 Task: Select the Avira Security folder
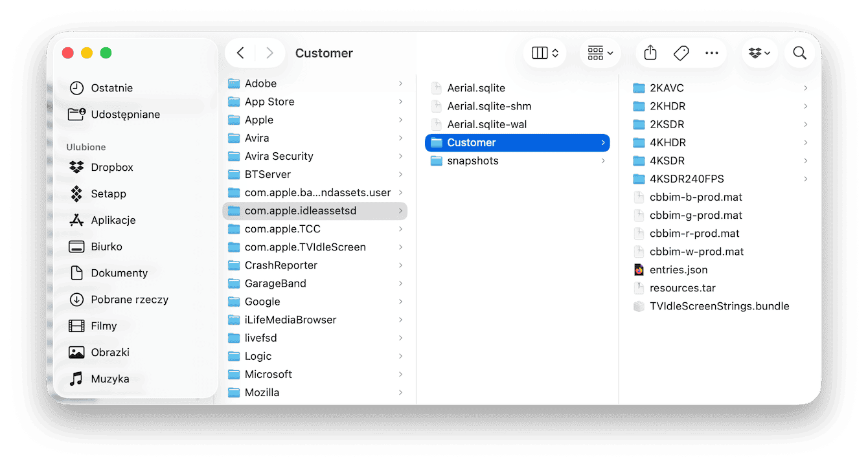[x=315, y=156]
